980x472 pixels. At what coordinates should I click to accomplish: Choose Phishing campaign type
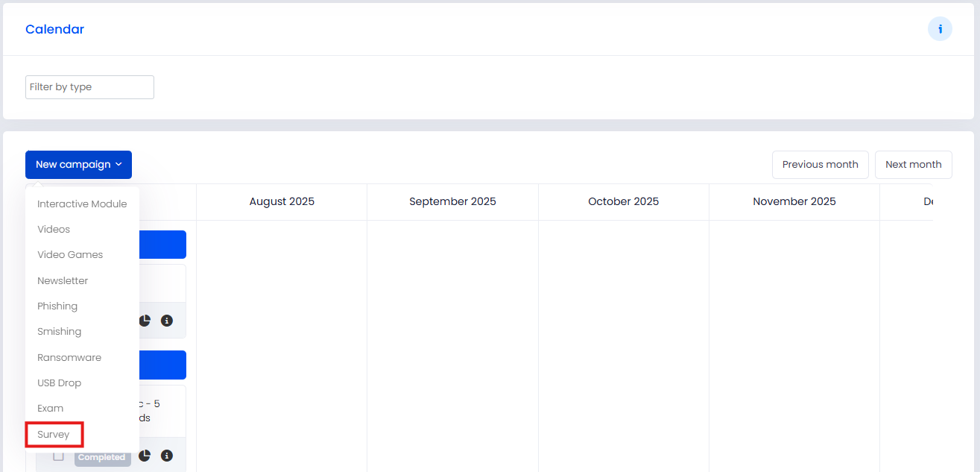57,306
